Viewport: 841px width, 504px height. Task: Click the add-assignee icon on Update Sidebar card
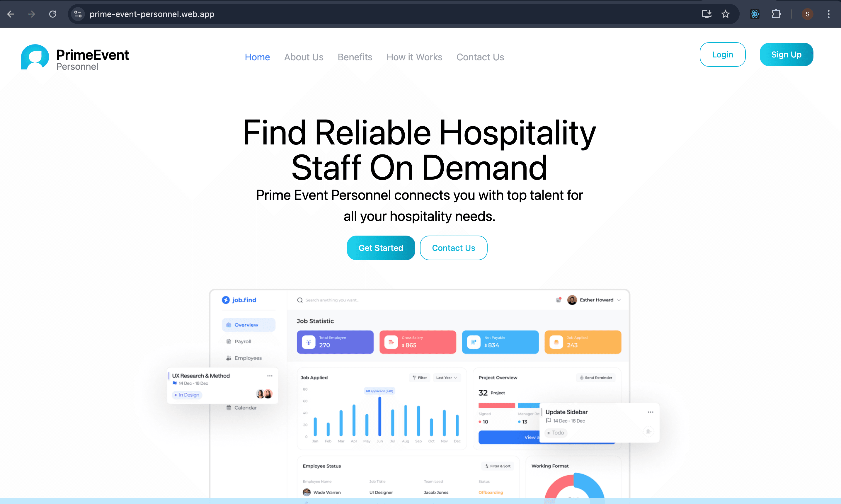[648, 432]
